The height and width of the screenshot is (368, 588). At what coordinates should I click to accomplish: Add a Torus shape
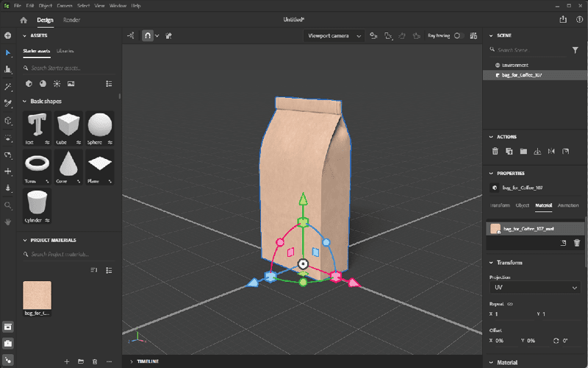pos(37,167)
